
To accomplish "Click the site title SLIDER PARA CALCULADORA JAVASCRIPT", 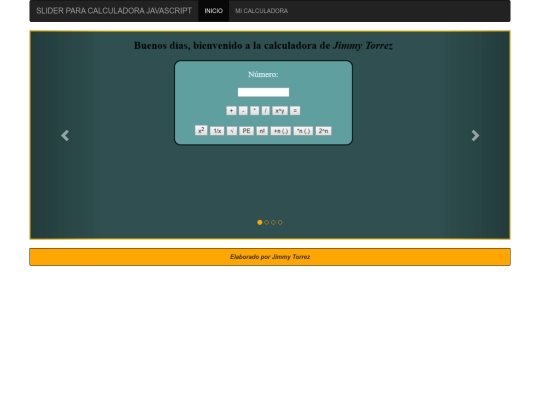I will coord(114,11).
